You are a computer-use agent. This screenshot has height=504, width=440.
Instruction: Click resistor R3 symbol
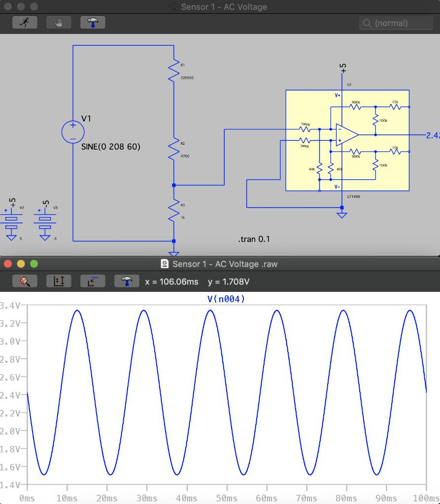click(x=174, y=210)
